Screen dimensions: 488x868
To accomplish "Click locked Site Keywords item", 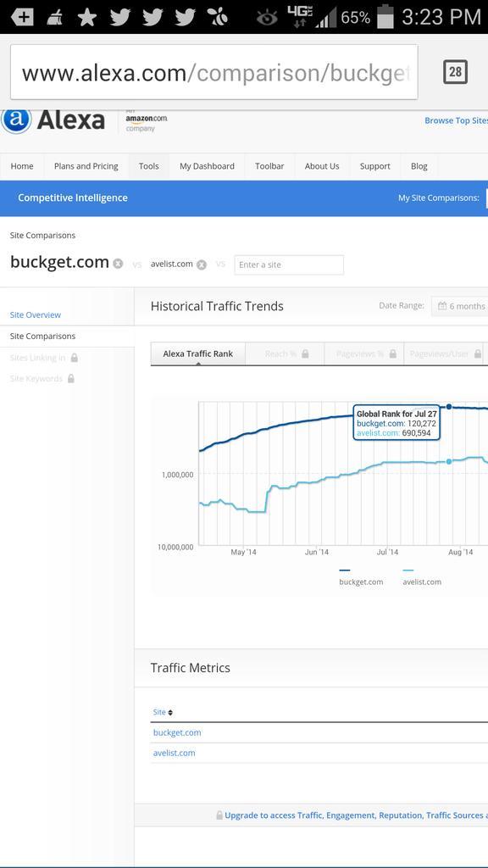I will tap(42, 379).
